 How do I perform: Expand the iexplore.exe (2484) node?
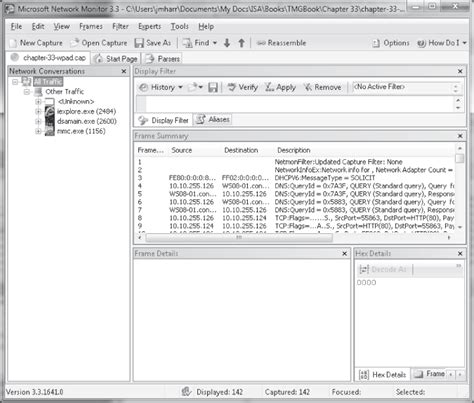[38, 112]
